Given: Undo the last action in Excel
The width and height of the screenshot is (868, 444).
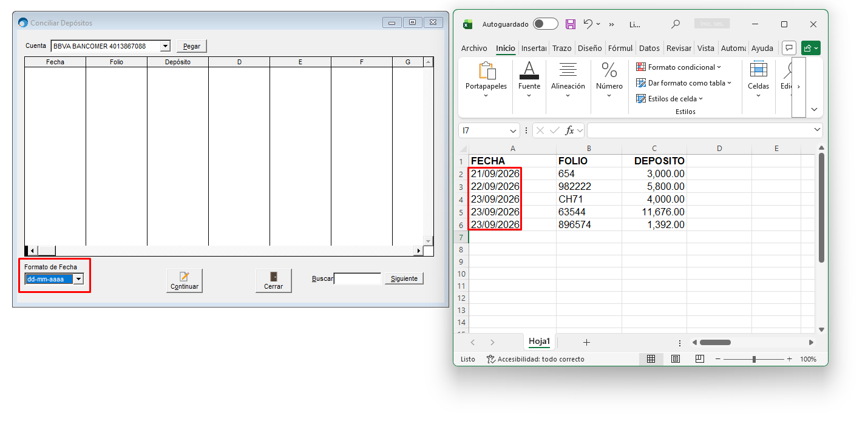Looking at the screenshot, I should [x=588, y=24].
